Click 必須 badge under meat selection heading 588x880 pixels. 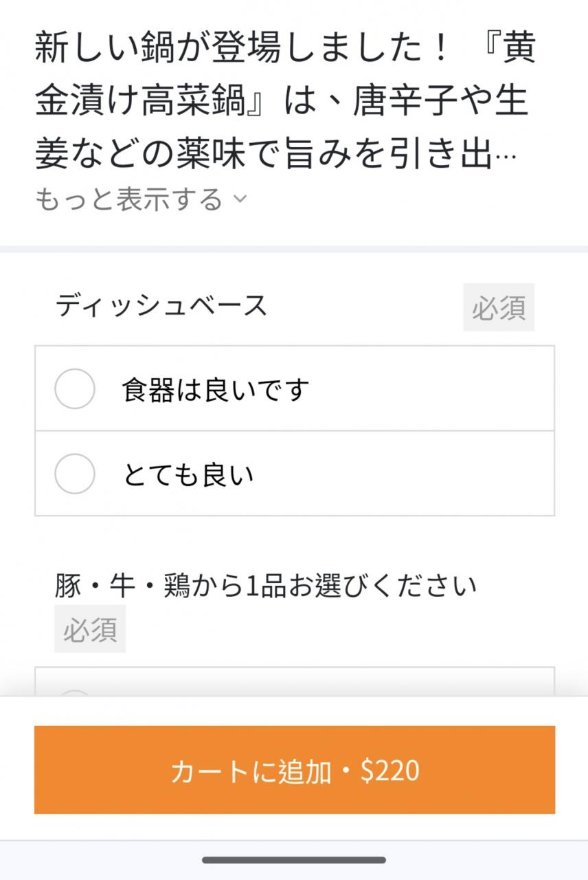click(90, 629)
